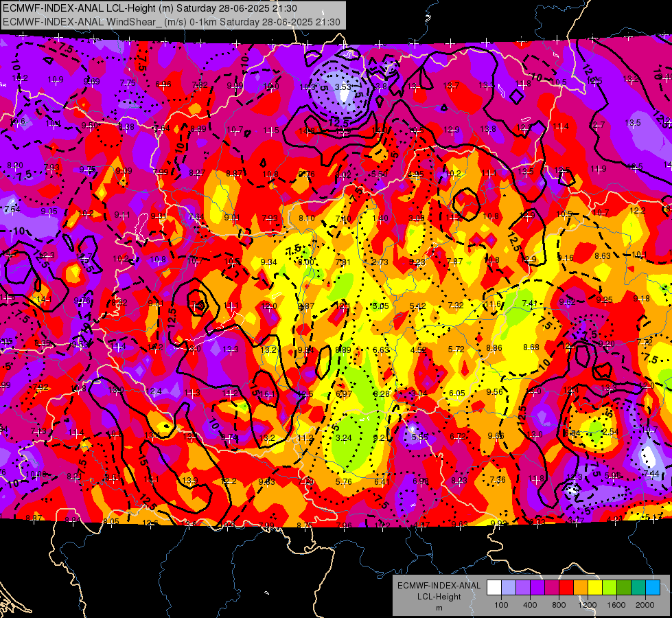Click the wind shear value 6.97
The width and height of the screenshot is (672, 618).
pos(344,393)
